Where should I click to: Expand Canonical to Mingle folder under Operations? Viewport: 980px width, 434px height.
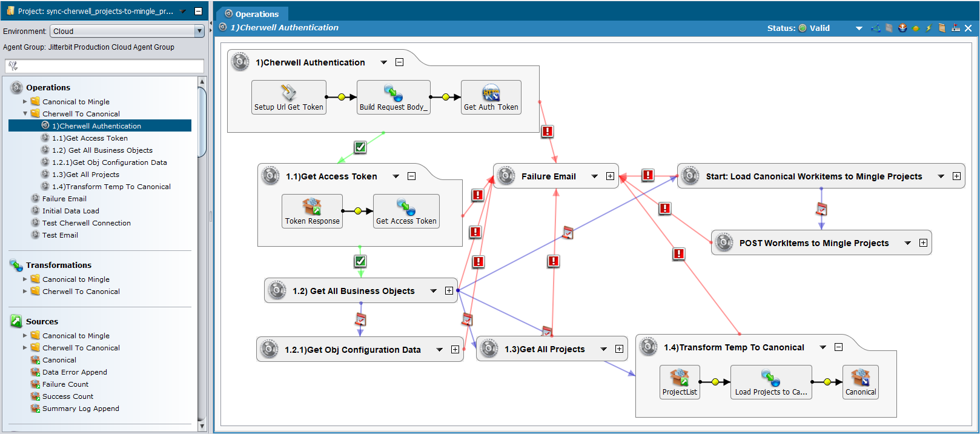click(25, 102)
